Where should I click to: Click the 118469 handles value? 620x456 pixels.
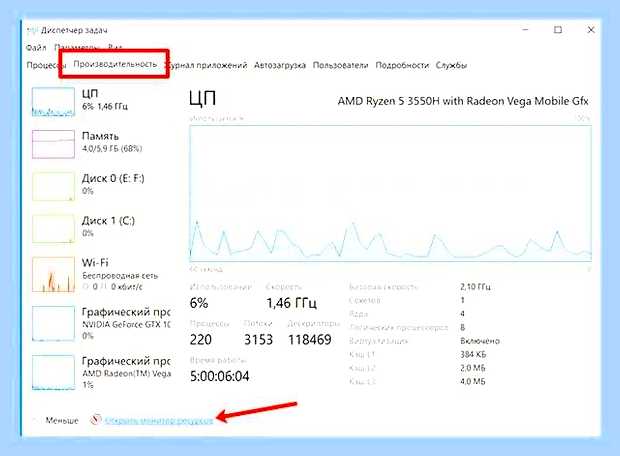click(310, 340)
